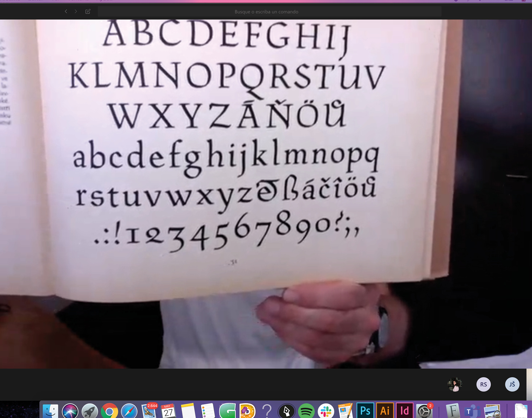Launch Adobe Photoshop from the dock
The image size is (532, 418).
tap(365, 411)
